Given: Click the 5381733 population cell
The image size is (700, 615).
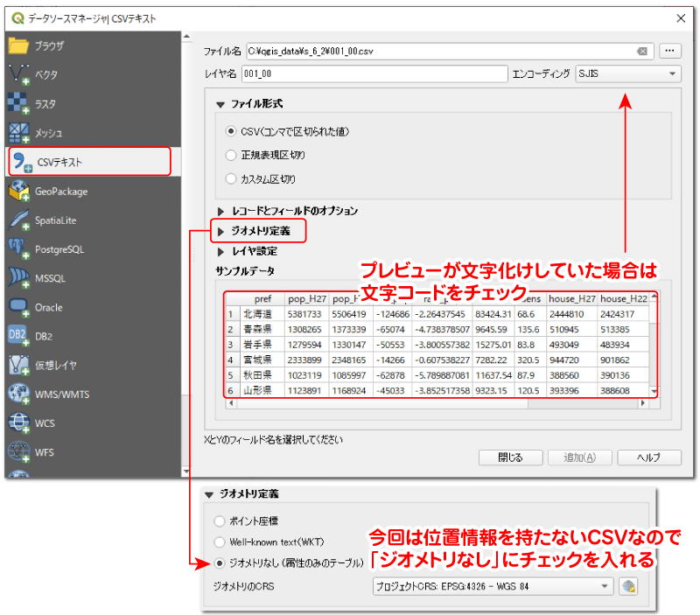Looking at the screenshot, I should (307, 314).
